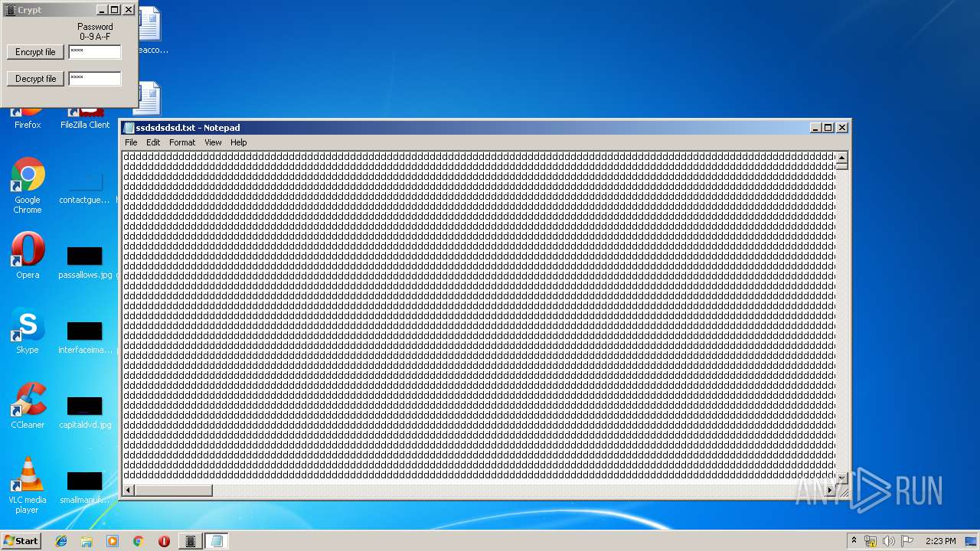Click the Decrypt file button

click(x=35, y=79)
